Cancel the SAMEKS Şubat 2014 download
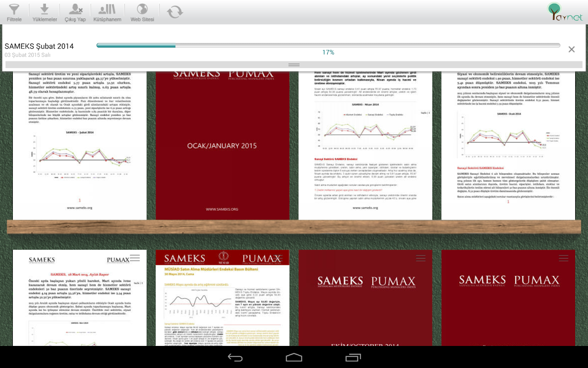The height and width of the screenshot is (368, 588). [x=571, y=49]
